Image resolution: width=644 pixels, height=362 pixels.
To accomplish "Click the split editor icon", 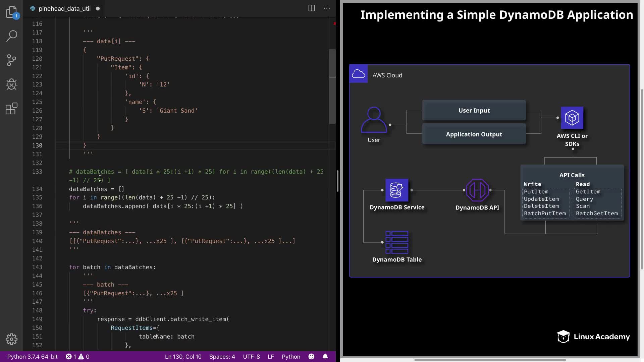I will pos(312,8).
